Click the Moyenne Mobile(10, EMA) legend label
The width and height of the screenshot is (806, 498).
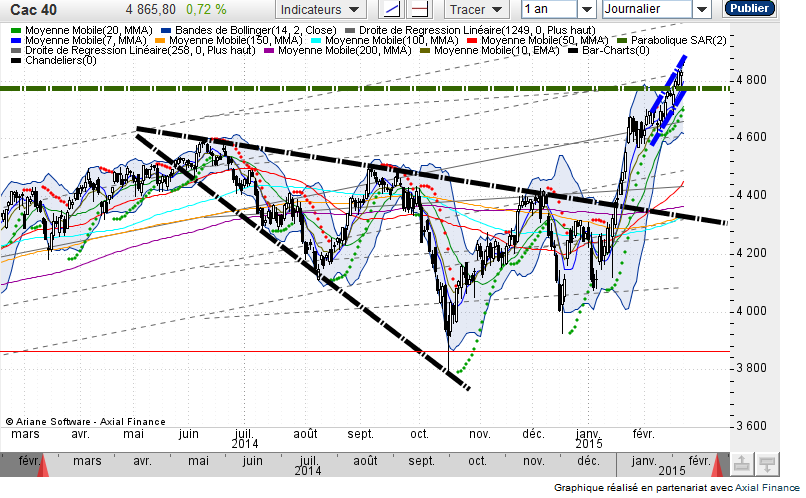(x=497, y=50)
